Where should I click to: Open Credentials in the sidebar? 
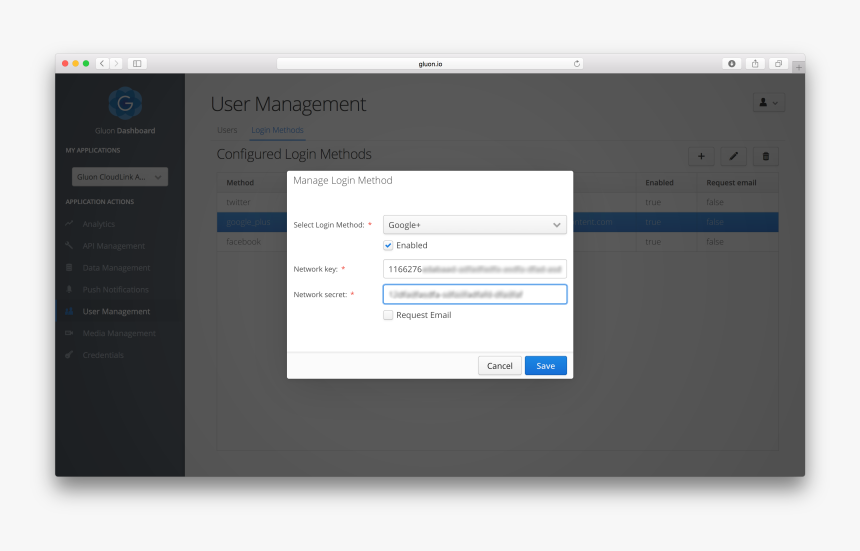coord(103,355)
